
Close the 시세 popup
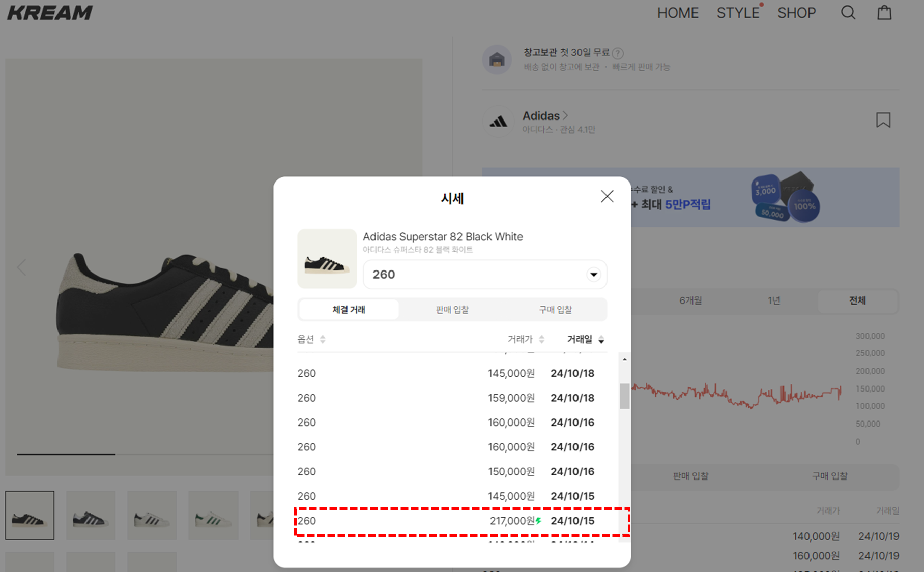(607, 196)
